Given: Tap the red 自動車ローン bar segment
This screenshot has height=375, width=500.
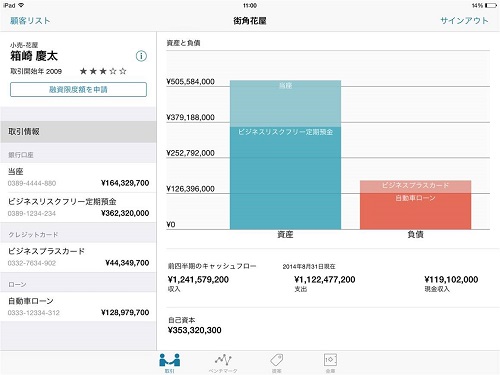Looking at the screenshot, I should [415, 211].
